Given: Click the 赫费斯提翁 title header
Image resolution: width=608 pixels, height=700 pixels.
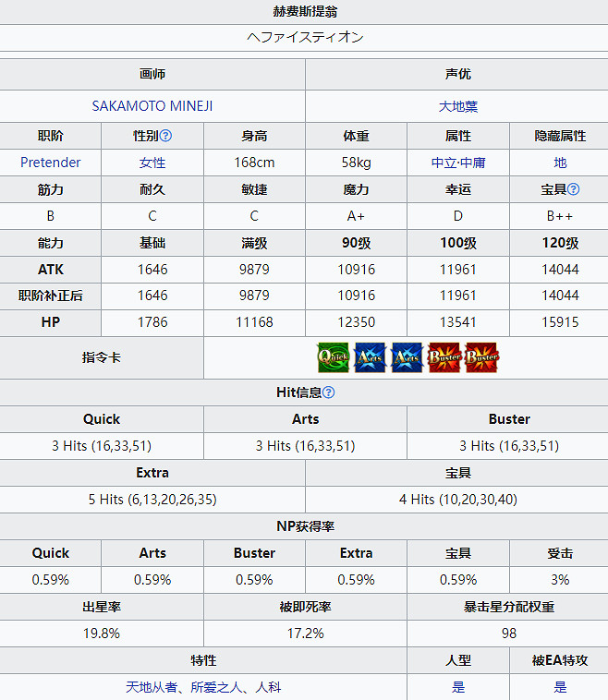Looking at the screenshot, I should (x=304, y=11).
